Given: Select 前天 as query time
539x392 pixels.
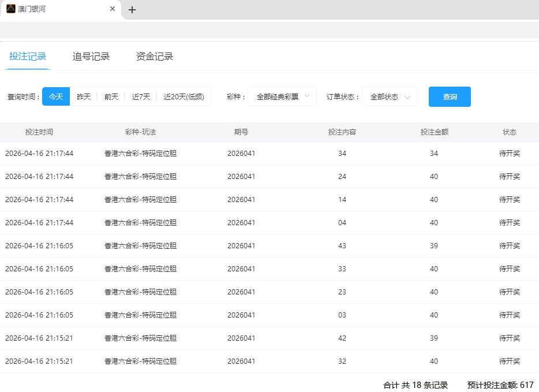Looking at the screenshot, I should tap(111, 97).
